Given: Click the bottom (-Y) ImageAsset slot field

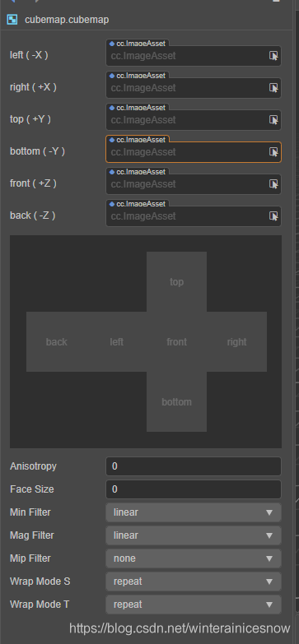Looking at the screenshot, I should point(194,152).
